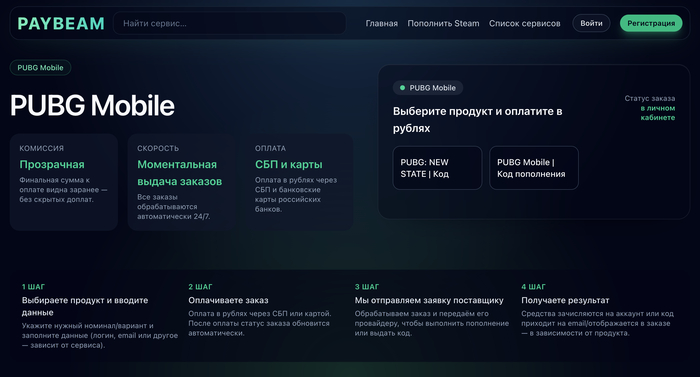The height and width of the screenshot is (377, 700).
Task: Click the "Все заказы обрабатываются автоматически 24/7." text
Action: (x=174, y=207)
